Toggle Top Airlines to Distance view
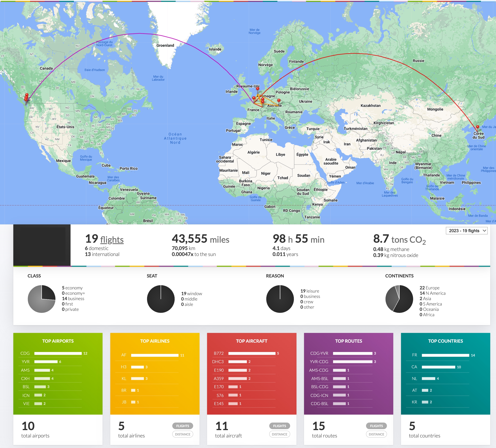Image resolution: width=496 pixels, height=448 pixels. (183, 434)
